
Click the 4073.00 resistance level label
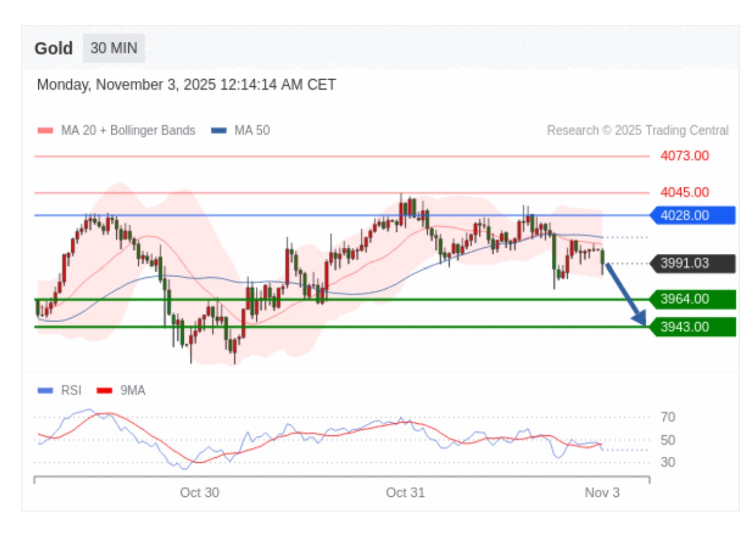point(685,156)
